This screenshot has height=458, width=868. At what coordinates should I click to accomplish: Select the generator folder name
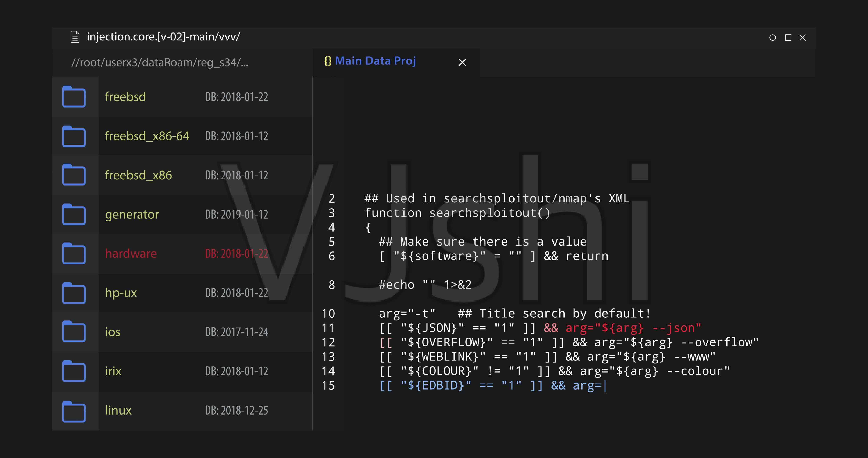[132, 215]
